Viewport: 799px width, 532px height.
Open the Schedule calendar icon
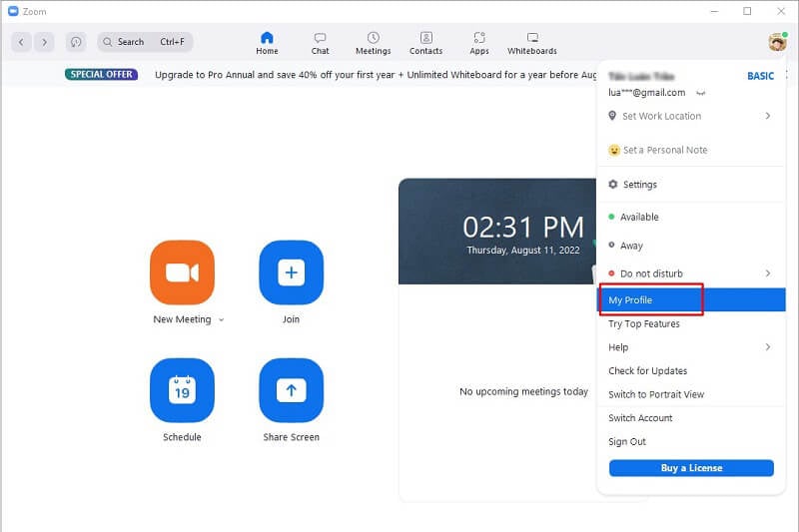click(x=182, y=390)
